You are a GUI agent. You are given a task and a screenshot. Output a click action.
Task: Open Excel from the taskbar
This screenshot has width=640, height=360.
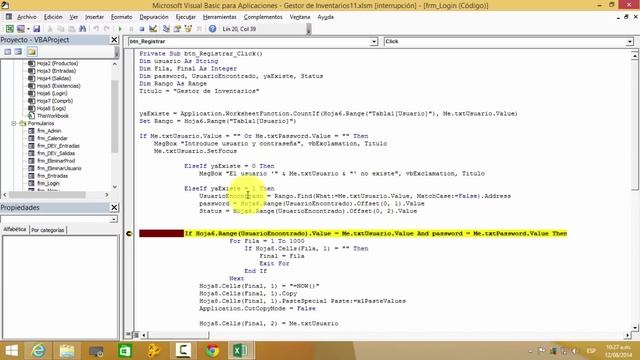click(240, 351)
